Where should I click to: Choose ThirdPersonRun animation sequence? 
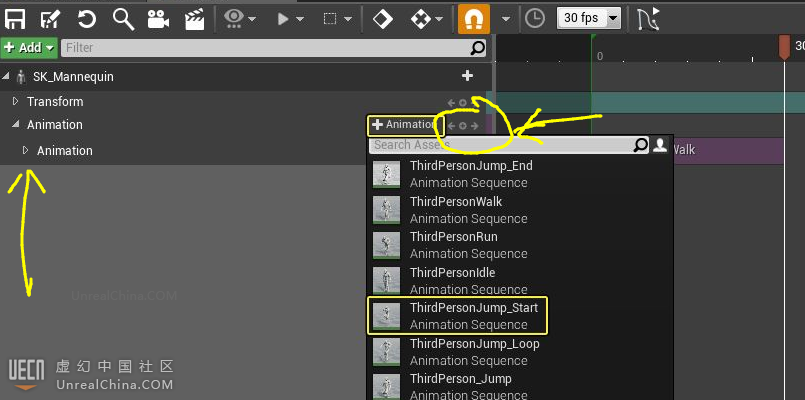click(x=520, y=245)
